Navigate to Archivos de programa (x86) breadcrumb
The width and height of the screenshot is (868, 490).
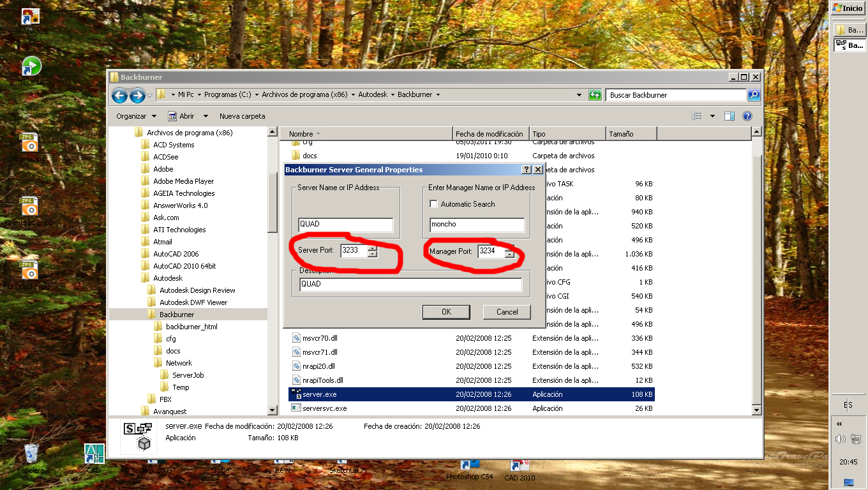(304, 94)
